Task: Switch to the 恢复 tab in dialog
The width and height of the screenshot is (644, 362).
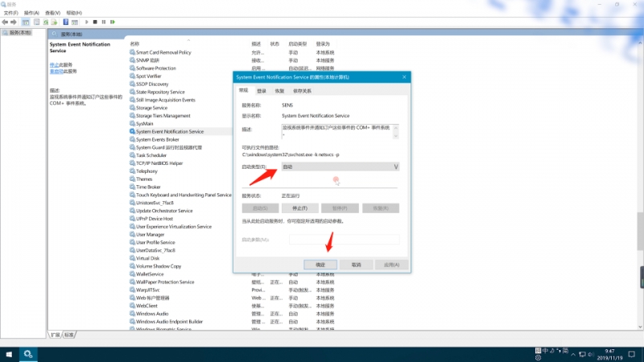Action: pos(279,91)
